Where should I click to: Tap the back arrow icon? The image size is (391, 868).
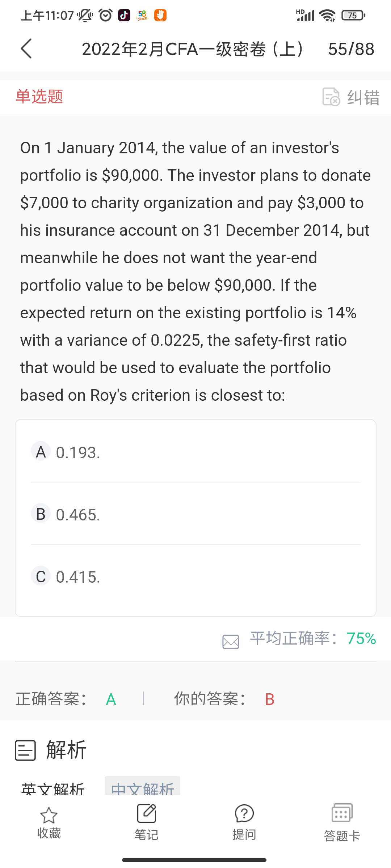tap(26, 49)
